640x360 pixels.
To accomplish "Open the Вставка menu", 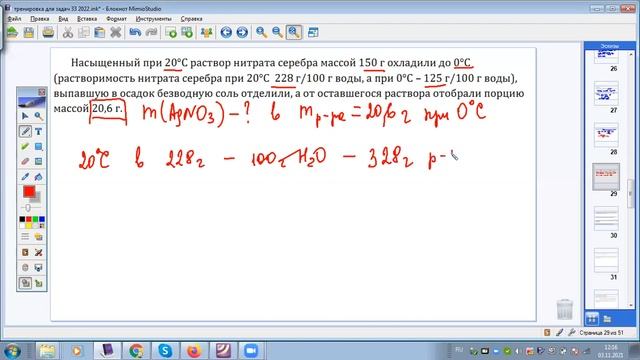I will point(87,19).
